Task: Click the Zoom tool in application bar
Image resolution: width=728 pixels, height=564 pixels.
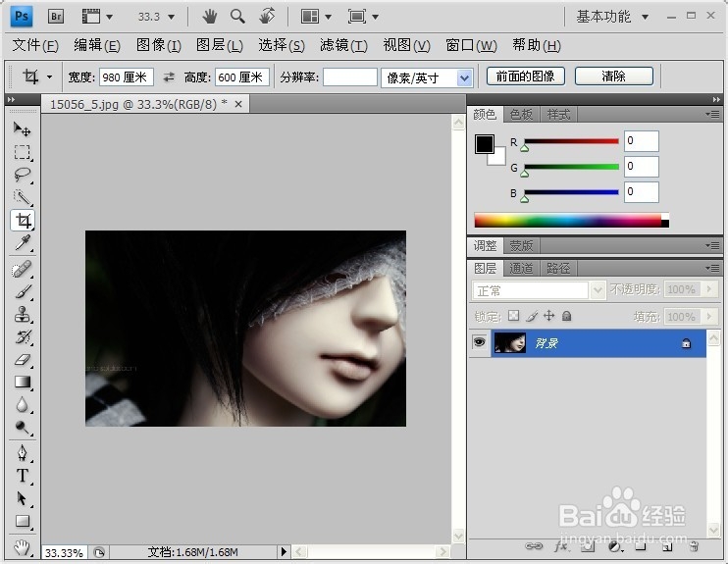Action: pyautogui.click(x=237, y=17)
